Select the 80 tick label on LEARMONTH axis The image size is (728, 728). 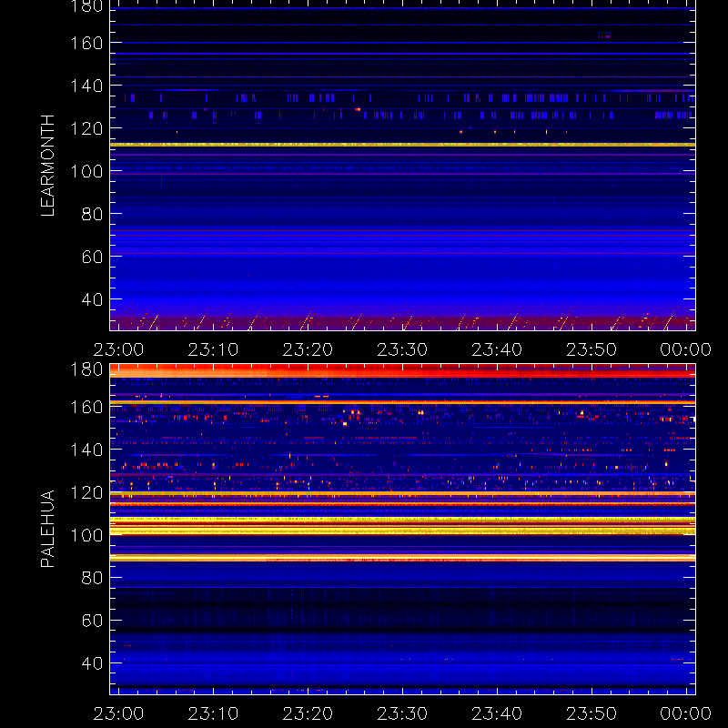click(92, 214)
